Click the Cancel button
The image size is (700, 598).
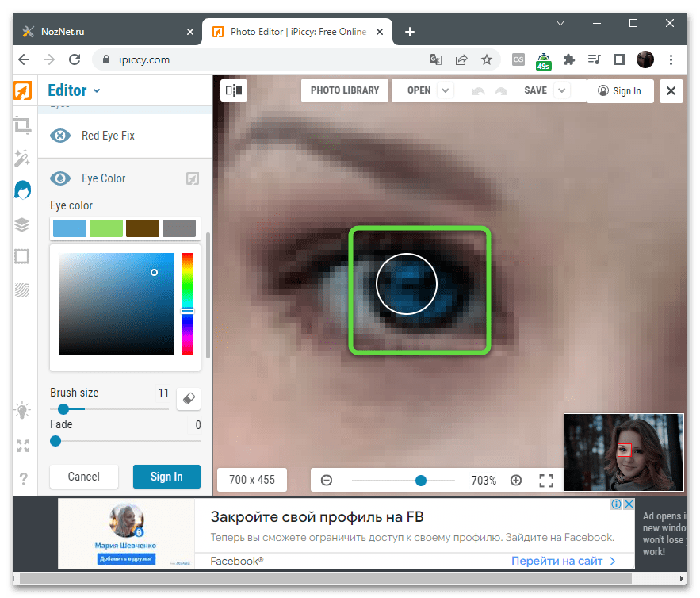[x=84, y=477]
